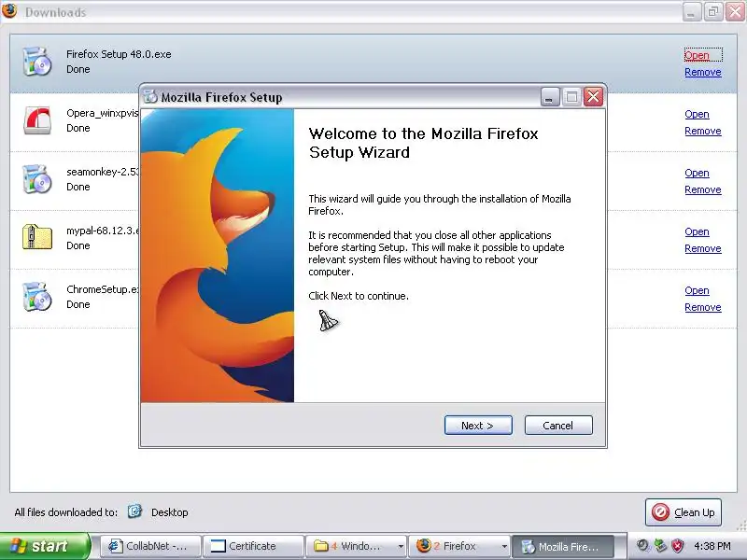
Task: Switch to the CollabNet taskbar window
Action: pos(151,546)
